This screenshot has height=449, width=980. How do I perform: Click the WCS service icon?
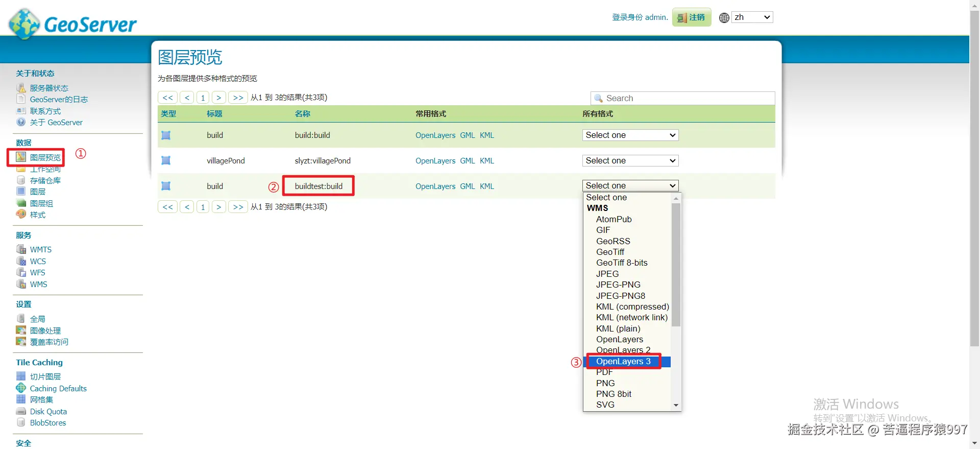21,261
